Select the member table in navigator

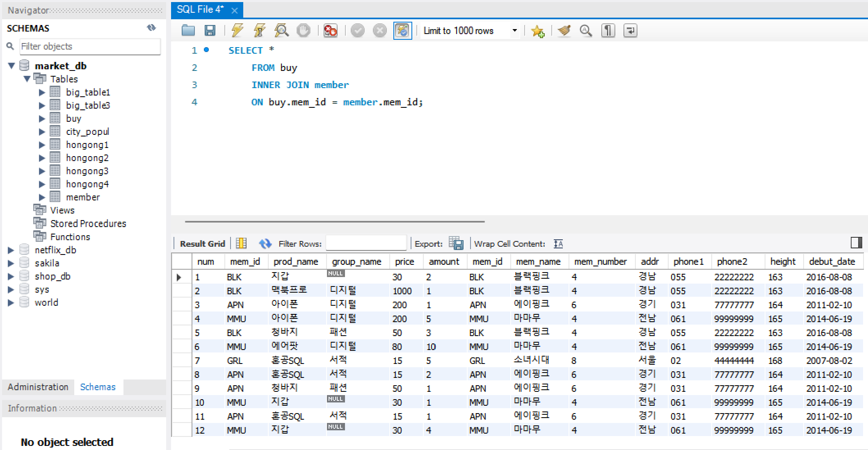pyautogui.click(x=83, y=197)
